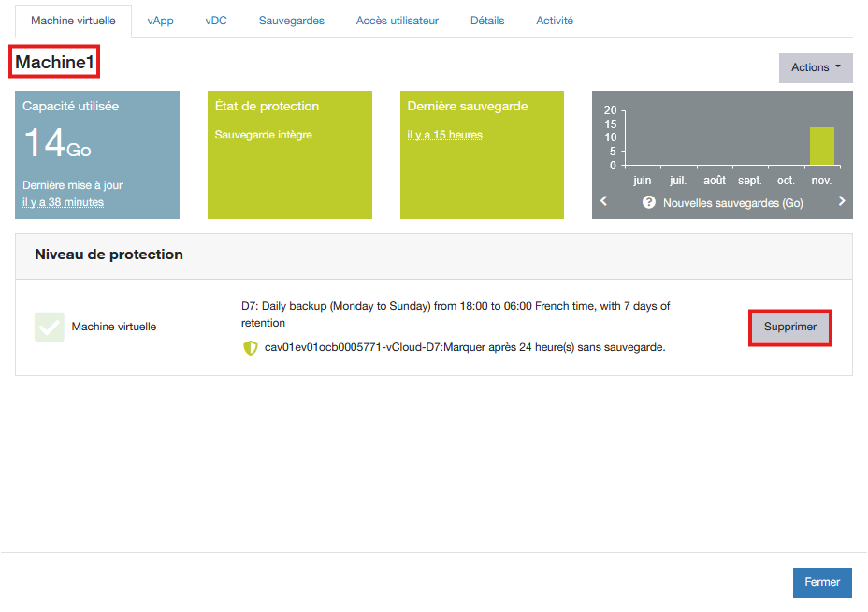Select the Machine virtuelle tab
868x612 pixels.
pyautogui.click(x=73, y=21)
